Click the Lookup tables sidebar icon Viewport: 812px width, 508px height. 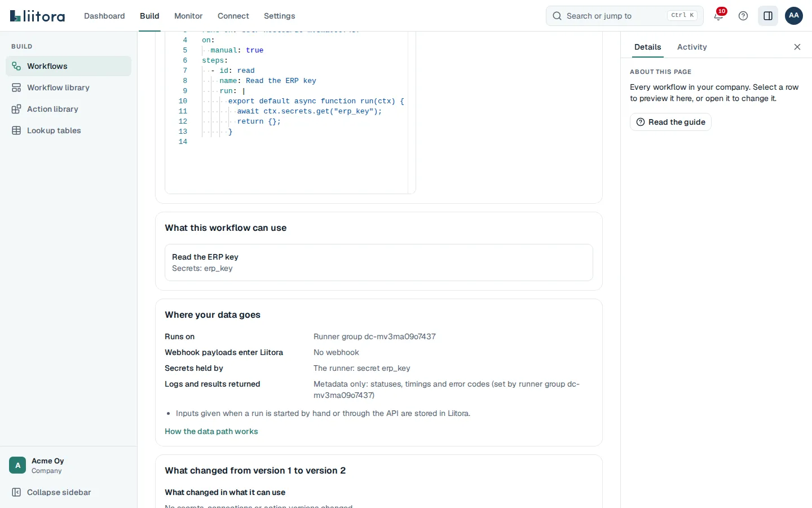[16, 130]
